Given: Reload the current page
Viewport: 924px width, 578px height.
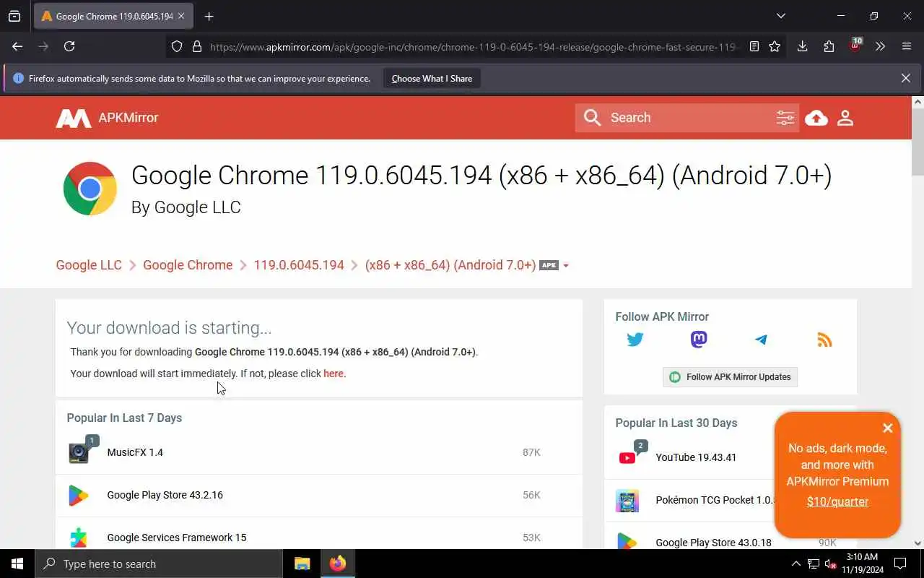Looking at the screenshot, I should 69,46.
